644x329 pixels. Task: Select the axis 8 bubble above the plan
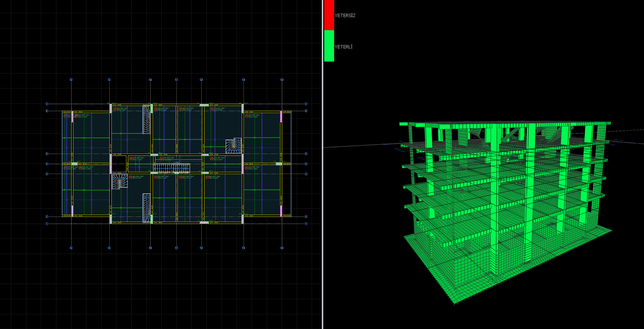(71, 80)
